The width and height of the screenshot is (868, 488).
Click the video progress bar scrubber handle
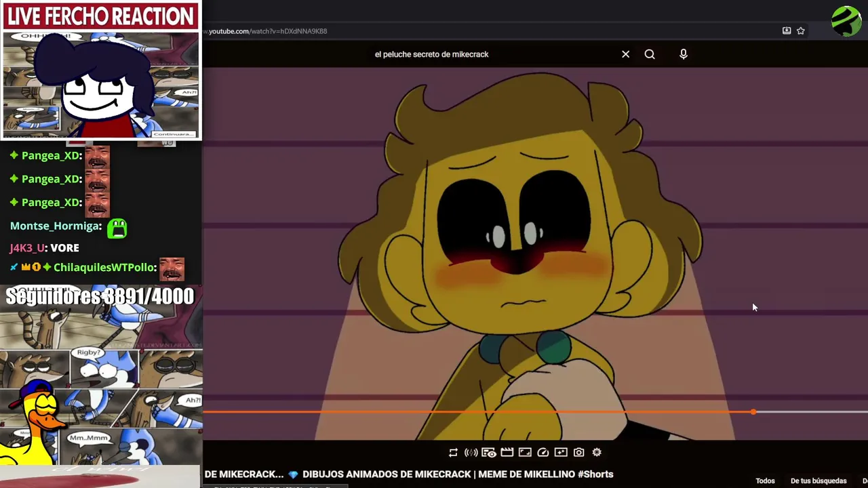pos(753,411)
